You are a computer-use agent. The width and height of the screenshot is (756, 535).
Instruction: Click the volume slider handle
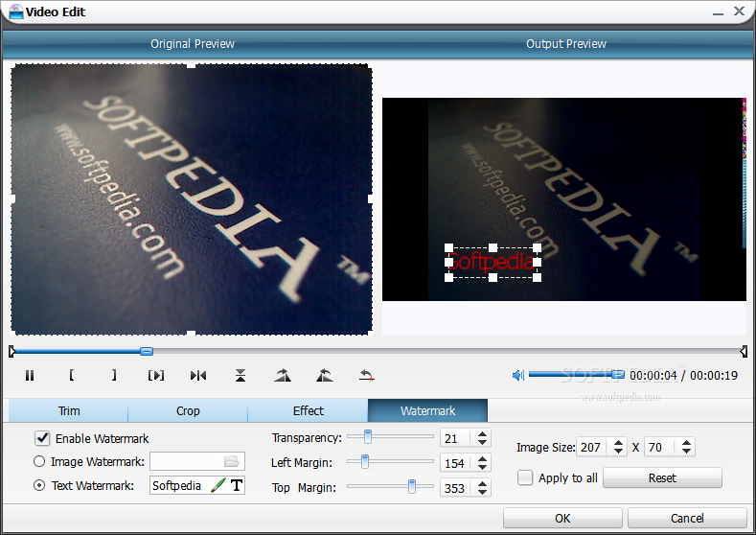tap(618, 374)
